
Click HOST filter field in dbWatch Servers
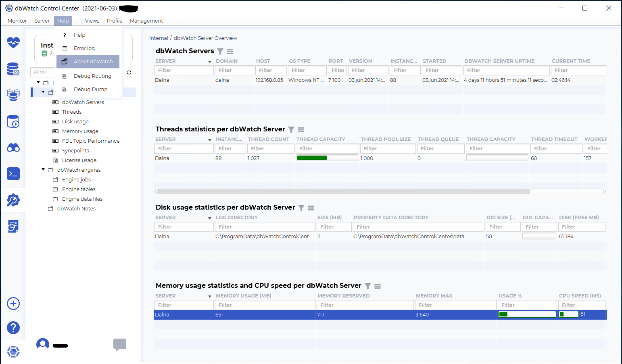point(270,71)
